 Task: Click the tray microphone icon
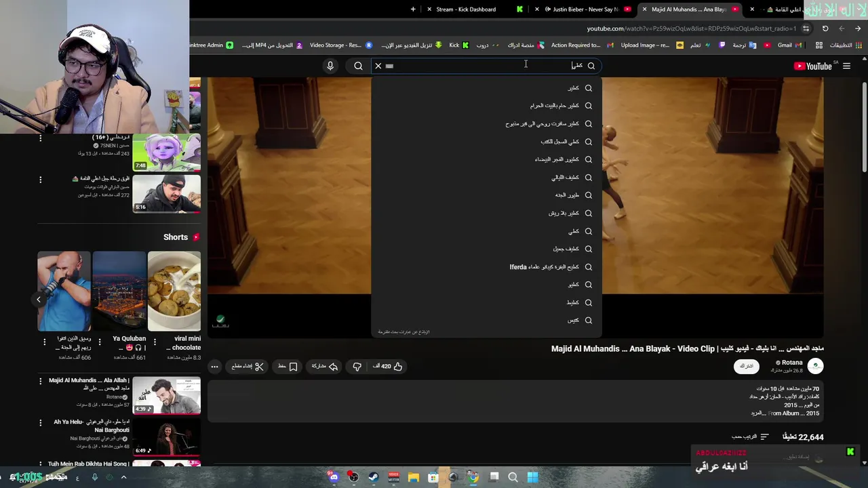click(x=95, y=477)
